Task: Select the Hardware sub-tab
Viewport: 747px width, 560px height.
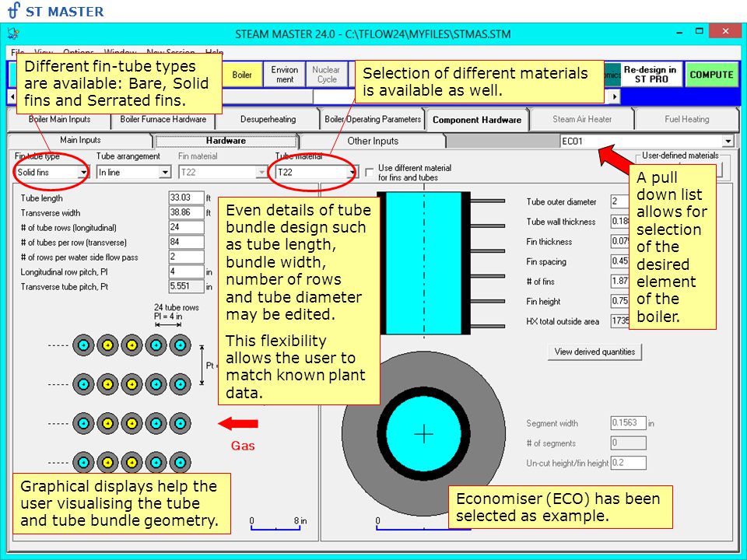Action: [226, 141]
